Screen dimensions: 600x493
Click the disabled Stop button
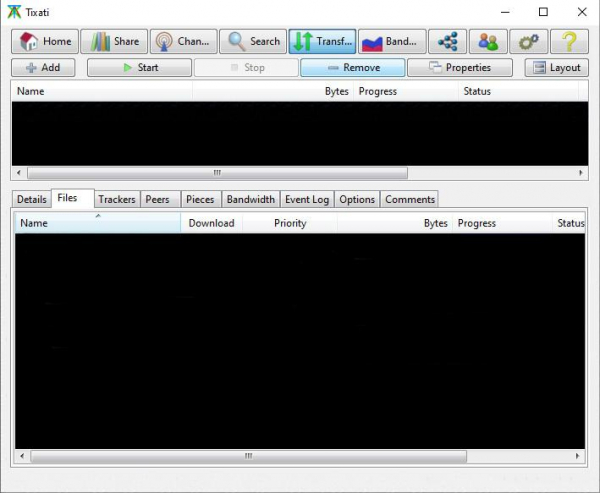pos(246,68)
